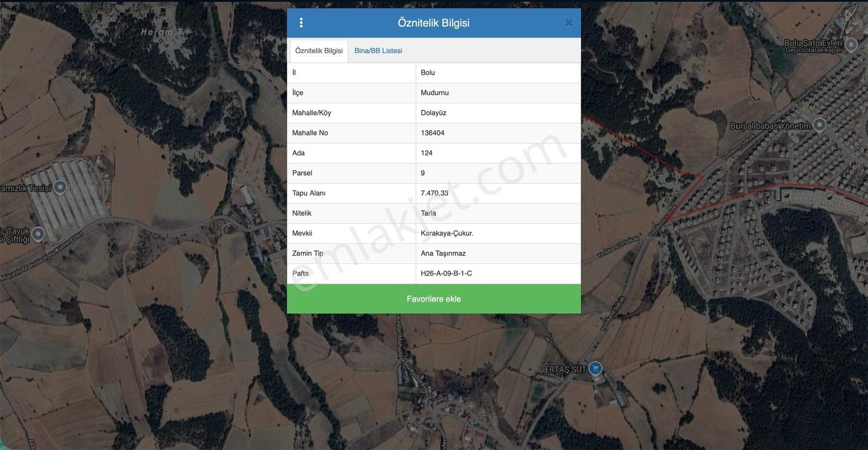This screenshot has height=450, width=868.
Task: Click the Mahalle/Köy label
Action: [x=311, y=113]
